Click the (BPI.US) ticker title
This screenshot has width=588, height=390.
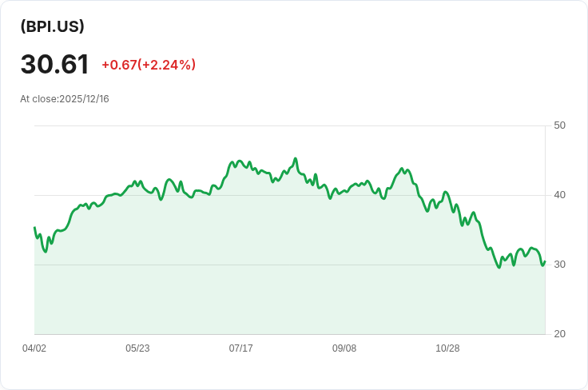[53, 26]
